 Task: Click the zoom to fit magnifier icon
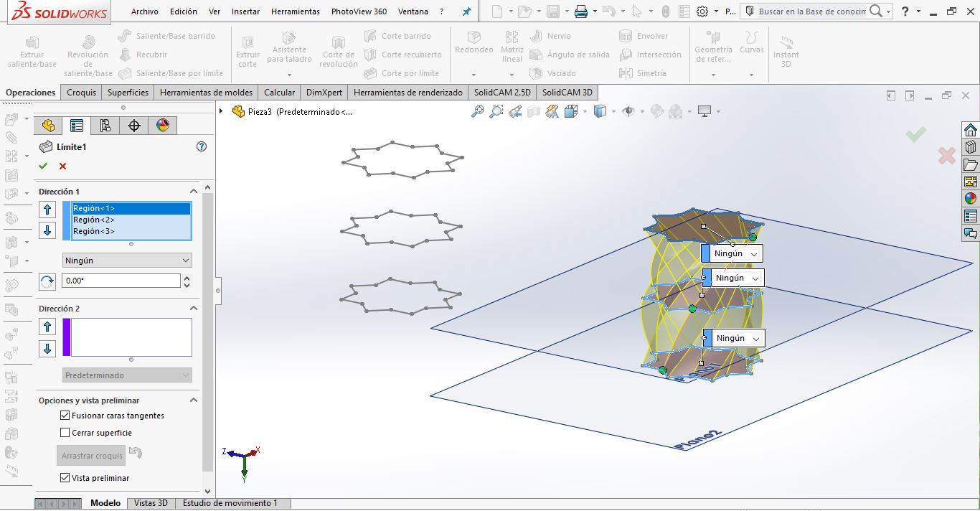tap(478, 111)
